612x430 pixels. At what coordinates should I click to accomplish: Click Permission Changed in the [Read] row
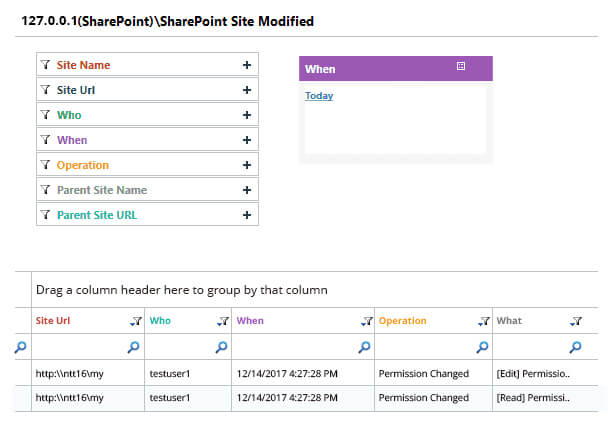click(x=423, y=398)
